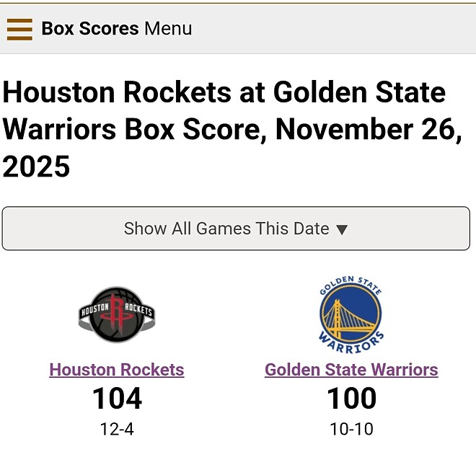Open the hamburger menu icon
Image resolution: width=476 pixels, height=452 pixels.
click(19, 29)
